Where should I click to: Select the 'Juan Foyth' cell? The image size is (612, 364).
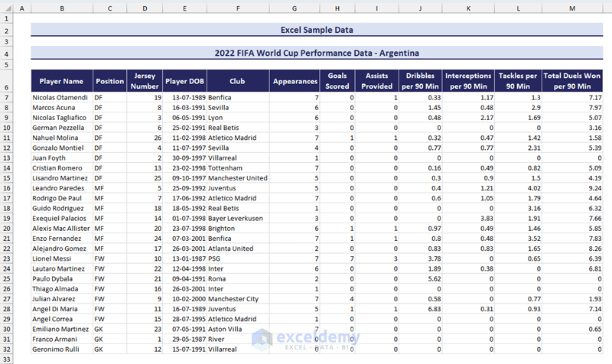pyautogui.click(x=62, y=158)
